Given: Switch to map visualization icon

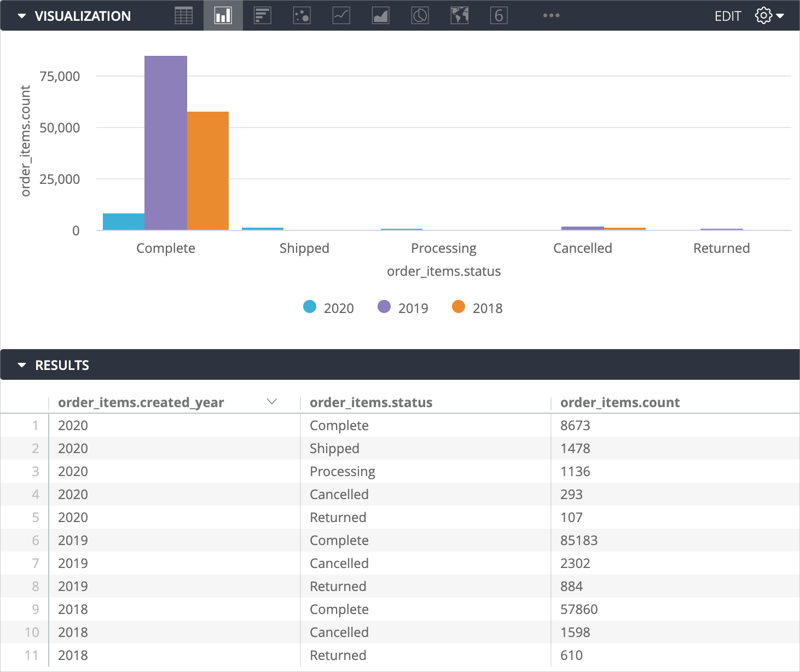Looking at the screenshot, I should pyautogui.click(x=460, y=15).
